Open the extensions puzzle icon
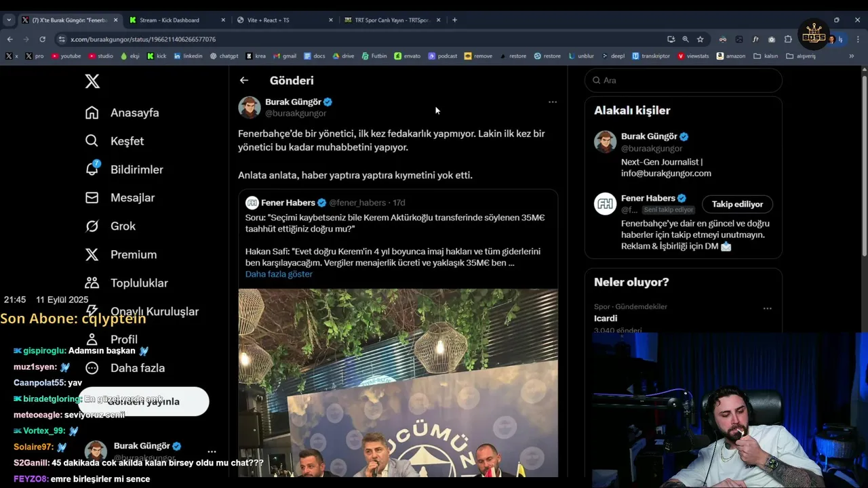The width and height of the screenshot is (868, 488). [788, 39]
